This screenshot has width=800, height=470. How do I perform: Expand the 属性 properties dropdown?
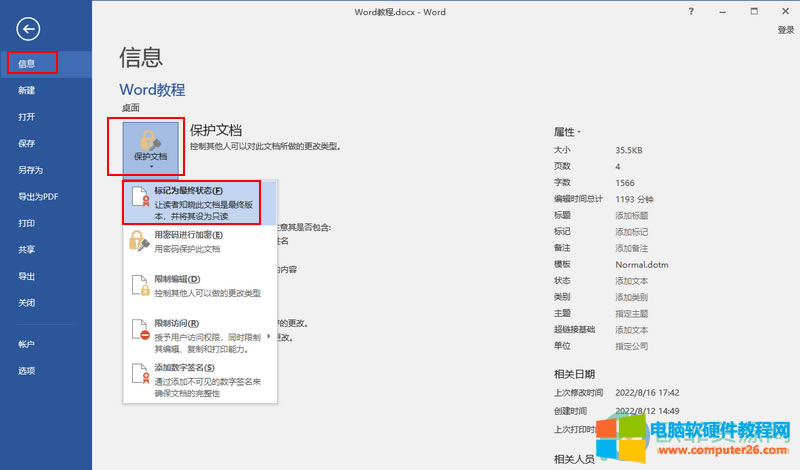tap(568, 132)
